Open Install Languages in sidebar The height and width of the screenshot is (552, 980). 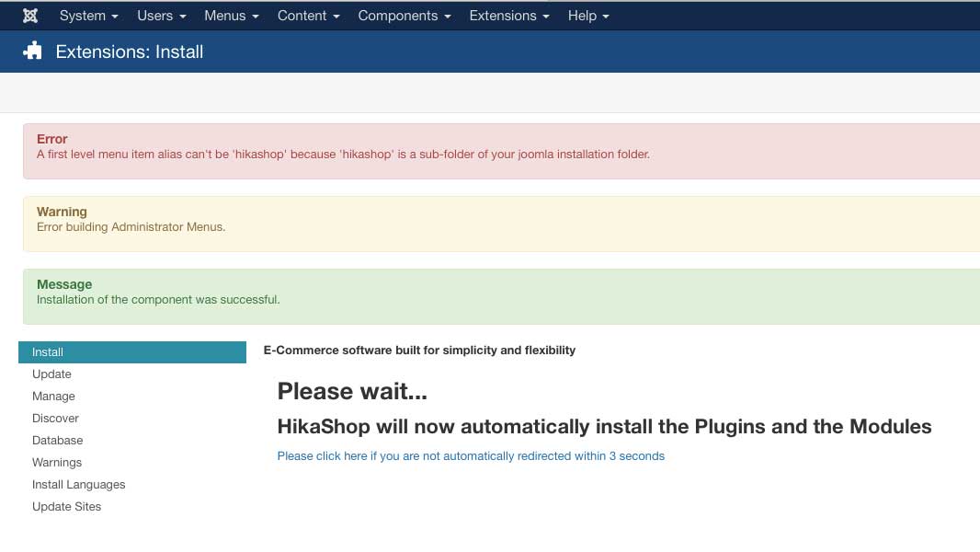pos(79,485)
